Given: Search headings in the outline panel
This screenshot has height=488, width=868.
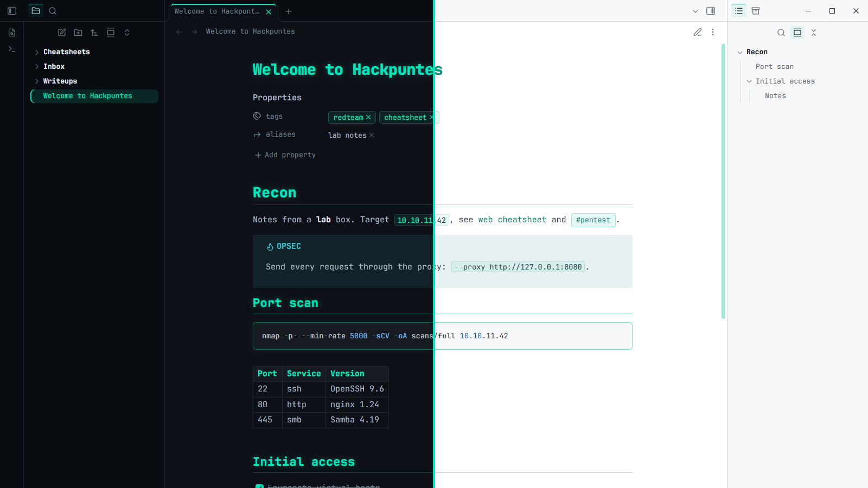Looking at the screenshot, I should click(x=781, y=33).
